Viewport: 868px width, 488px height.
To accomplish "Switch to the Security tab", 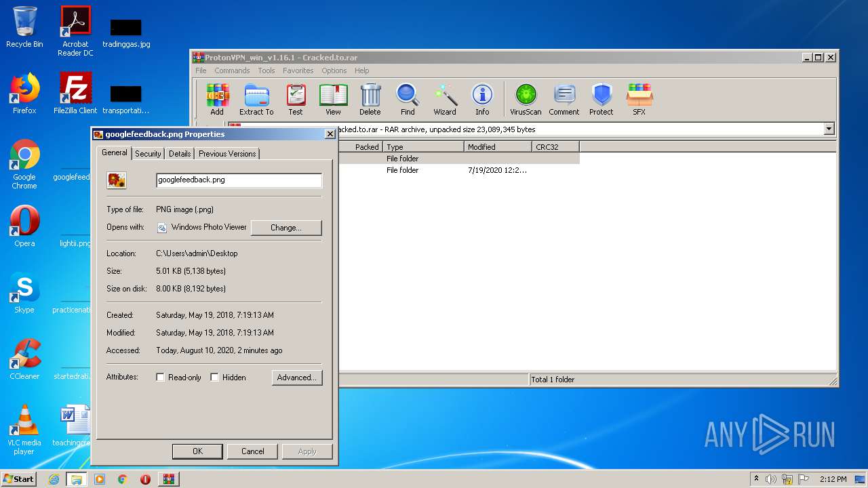I will click(148, 154).
